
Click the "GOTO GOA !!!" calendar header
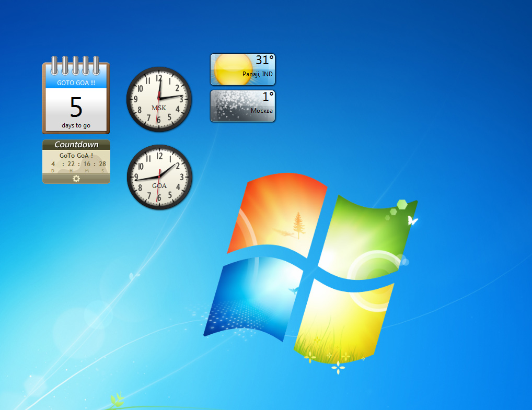coord(76,83)
